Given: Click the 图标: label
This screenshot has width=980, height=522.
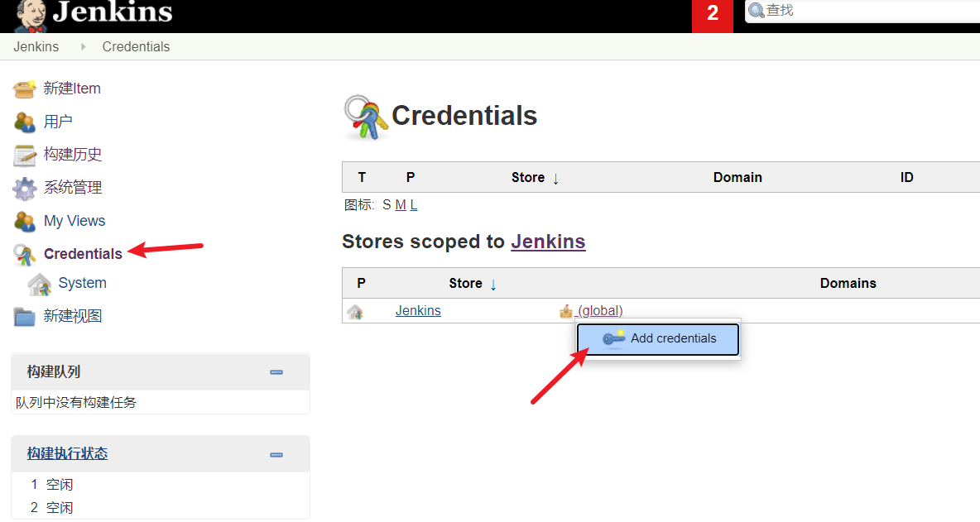Looking at the screenshot, I should (359, 205).
